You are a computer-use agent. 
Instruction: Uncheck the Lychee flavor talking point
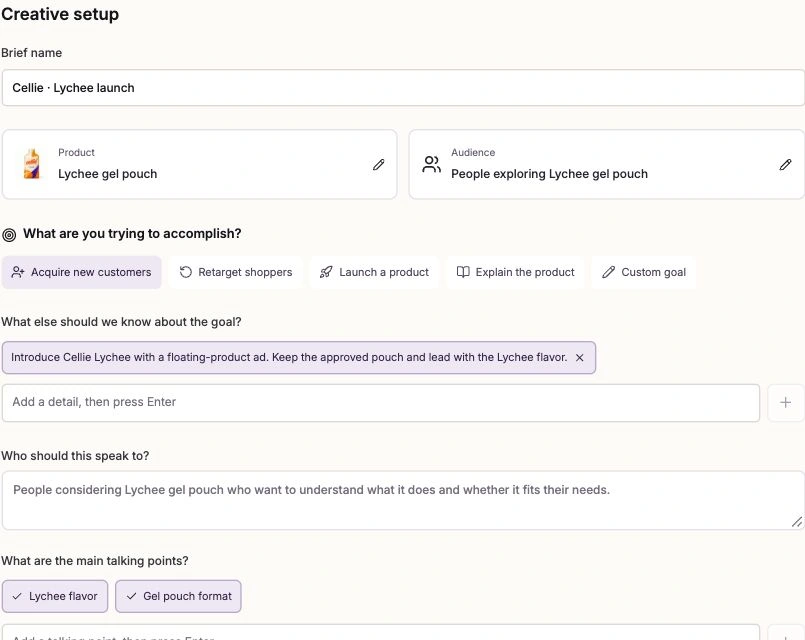click(55, 596)
